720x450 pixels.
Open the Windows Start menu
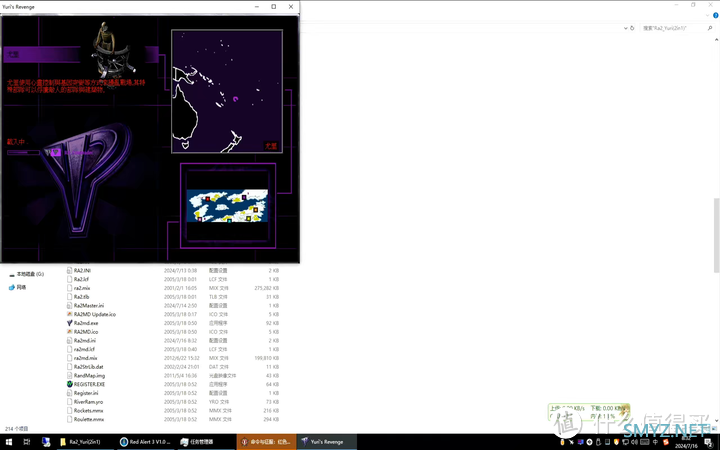(x=9, y=442)
